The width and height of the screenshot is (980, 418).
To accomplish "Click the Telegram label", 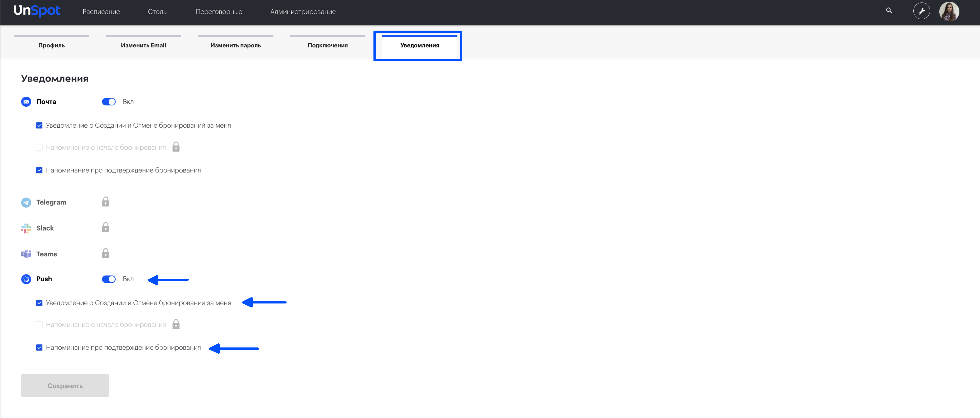I will click(51, 202).
